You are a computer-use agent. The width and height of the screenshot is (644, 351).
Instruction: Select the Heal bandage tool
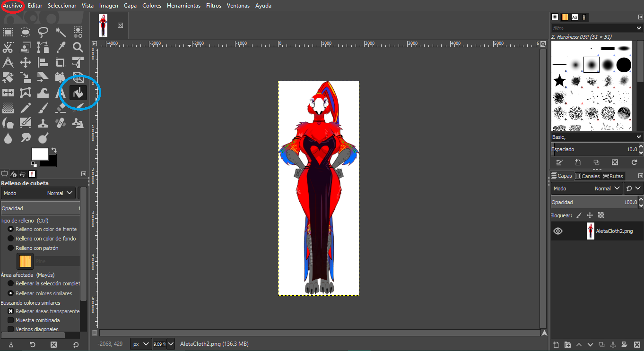coord(61,123)
